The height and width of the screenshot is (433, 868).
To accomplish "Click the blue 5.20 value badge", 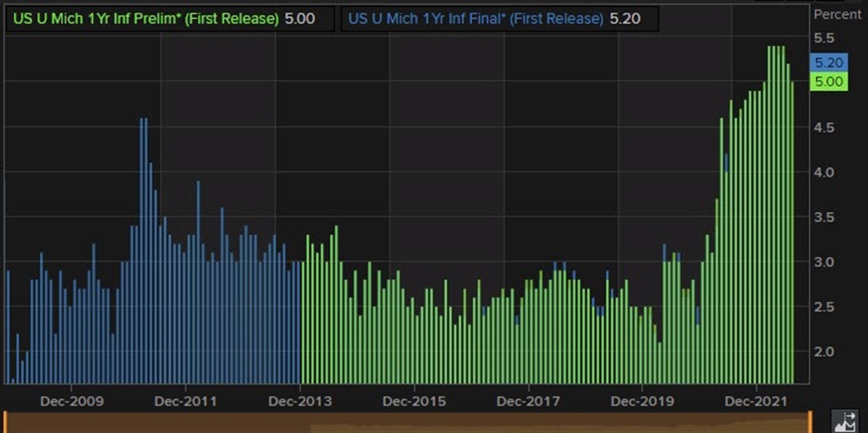I will pos(828,62).
